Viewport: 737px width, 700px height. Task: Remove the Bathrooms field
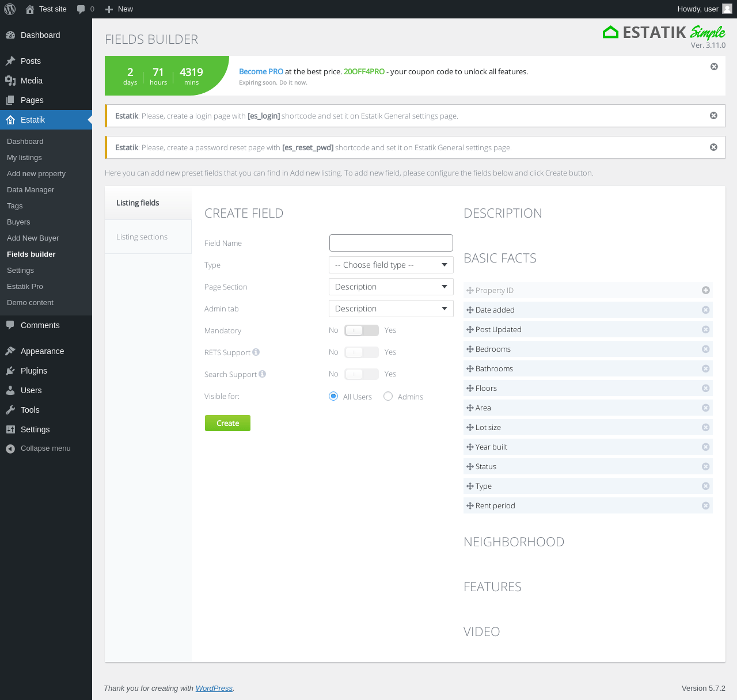pos(706,369)
